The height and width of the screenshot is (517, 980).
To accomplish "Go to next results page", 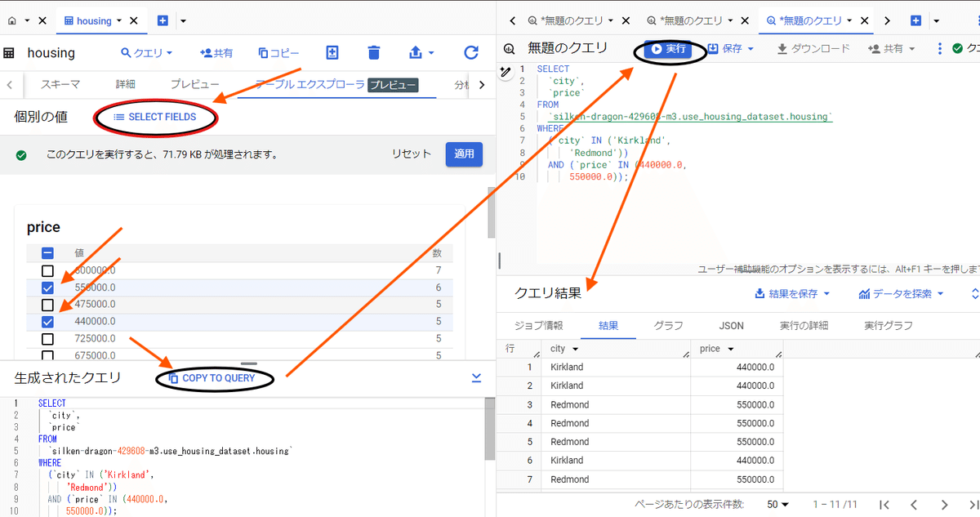I will pyautogui.click(x=944, y=505).
